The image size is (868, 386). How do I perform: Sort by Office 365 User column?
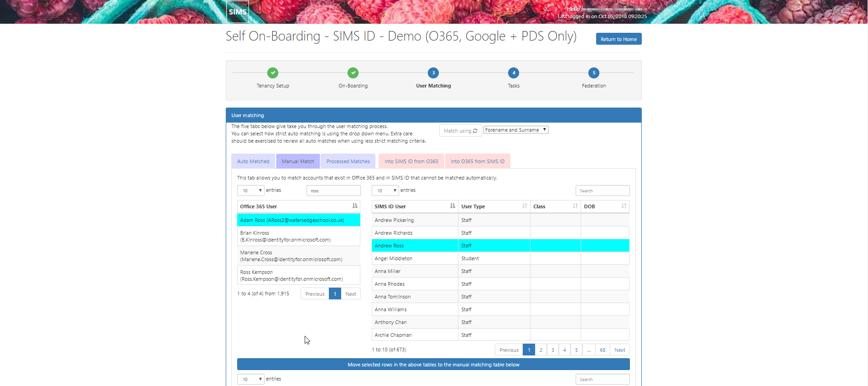(x=299, y=206)
